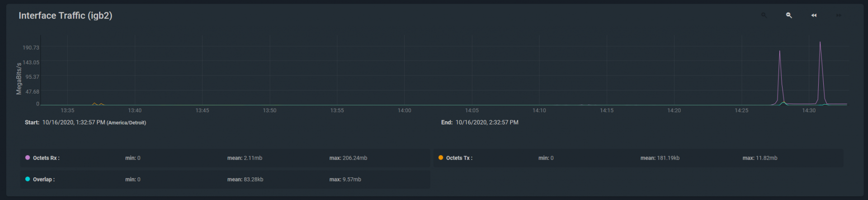Click the 14:15 x-axis time label

point(607,110)
